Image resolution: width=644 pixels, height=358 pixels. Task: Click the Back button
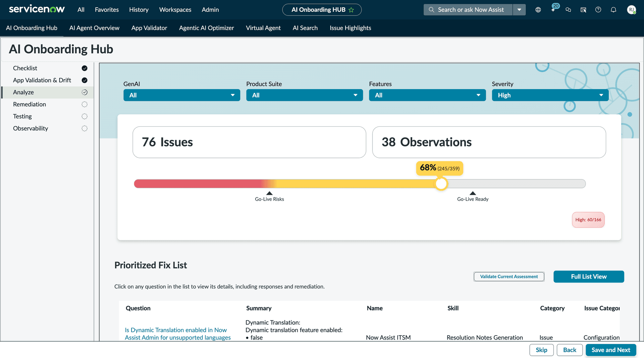(x=570, y=350)
